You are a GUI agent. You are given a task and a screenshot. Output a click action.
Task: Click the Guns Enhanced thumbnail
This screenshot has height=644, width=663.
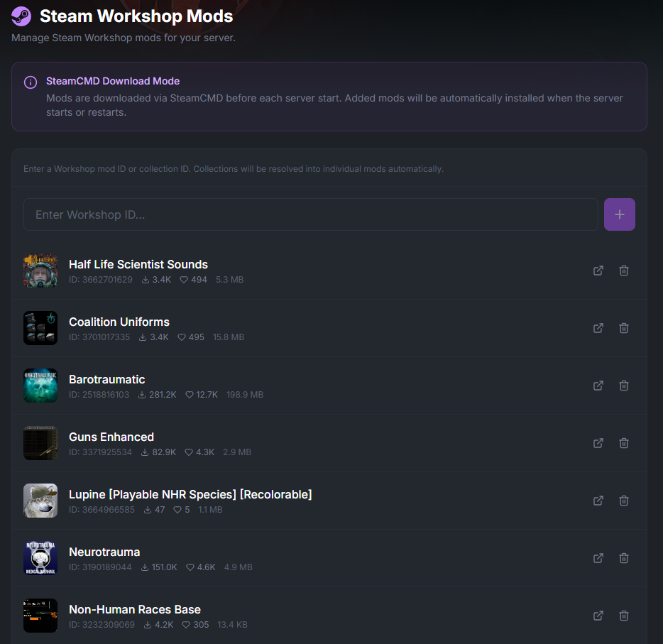[x=40, y=443]
